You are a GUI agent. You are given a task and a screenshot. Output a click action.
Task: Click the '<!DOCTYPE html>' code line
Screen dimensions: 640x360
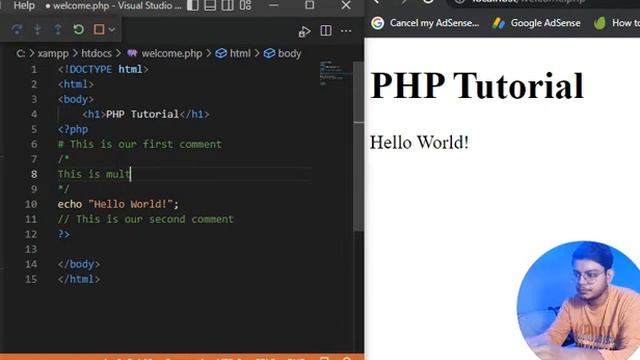[103, 69]
